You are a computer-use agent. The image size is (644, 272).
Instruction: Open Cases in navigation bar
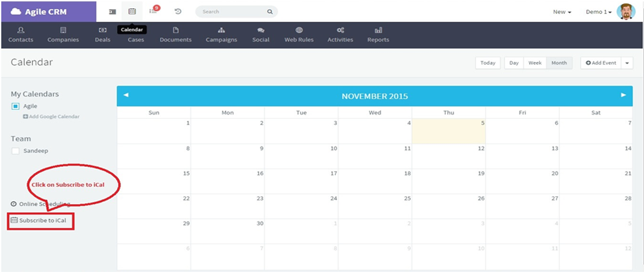[136, 40]
